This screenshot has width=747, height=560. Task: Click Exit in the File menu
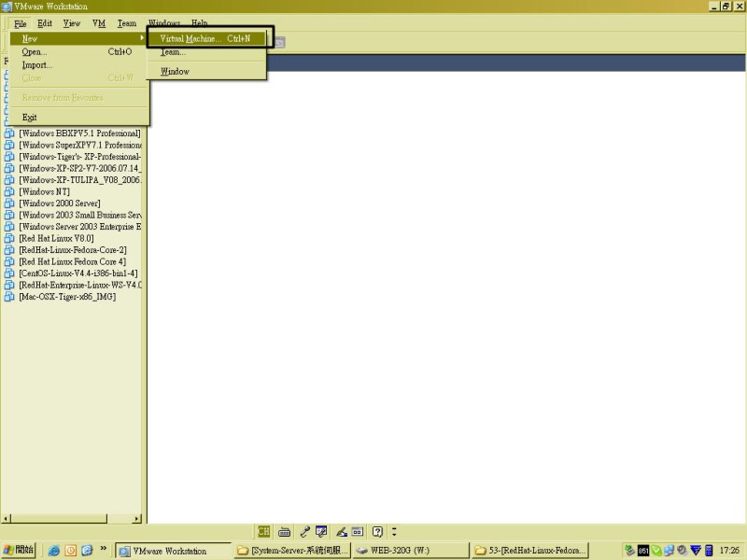(x=78, y=118)
